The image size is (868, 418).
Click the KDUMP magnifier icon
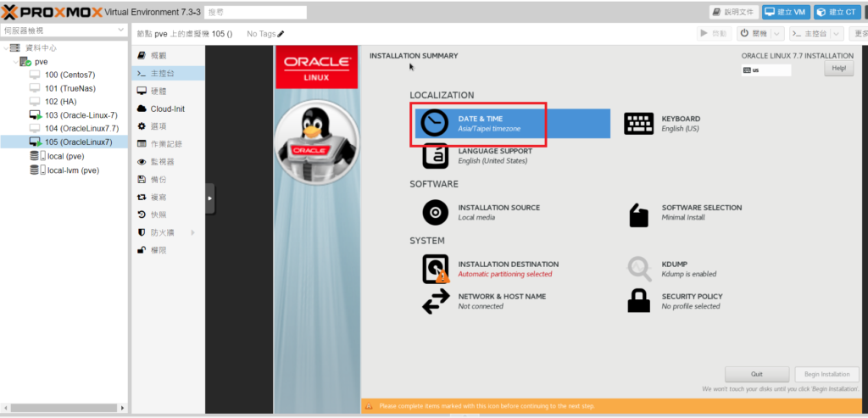coord(638,269)
